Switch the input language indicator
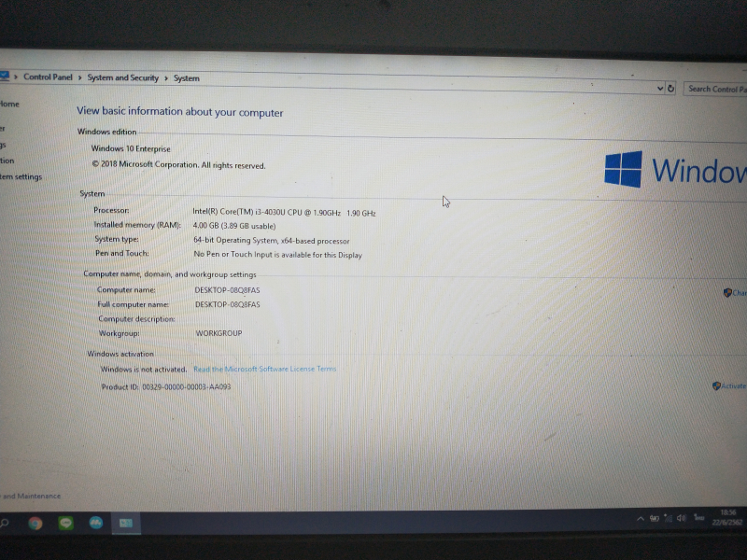This screenshot has width=747, height=560. point(698,518)
